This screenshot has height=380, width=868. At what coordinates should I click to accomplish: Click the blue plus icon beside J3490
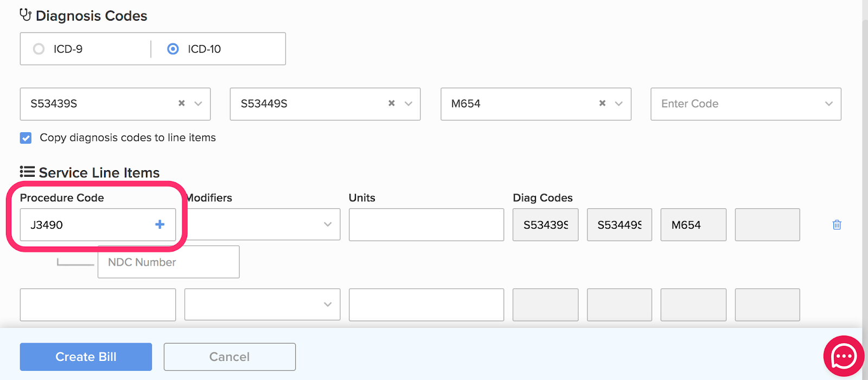click(159, 224)
